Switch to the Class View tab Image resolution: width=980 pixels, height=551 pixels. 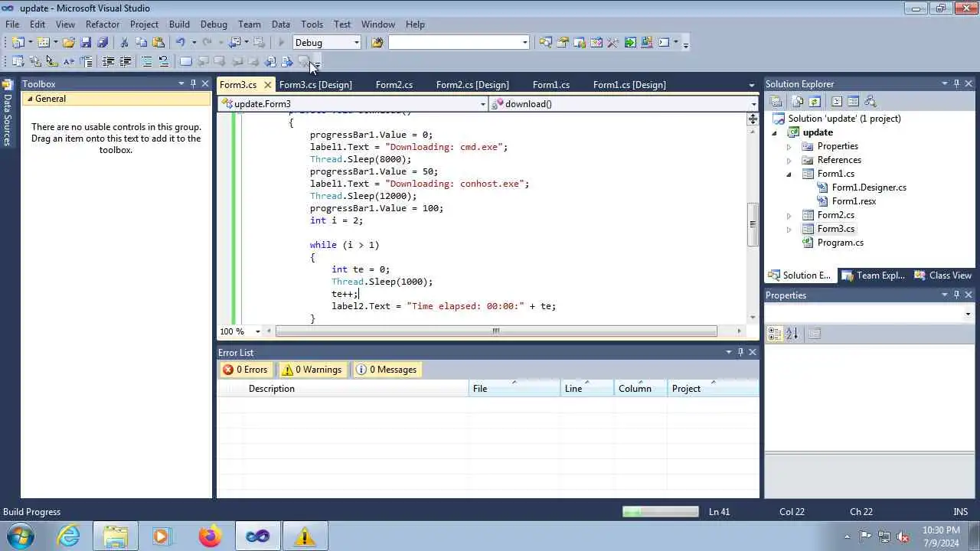point(943,275)
